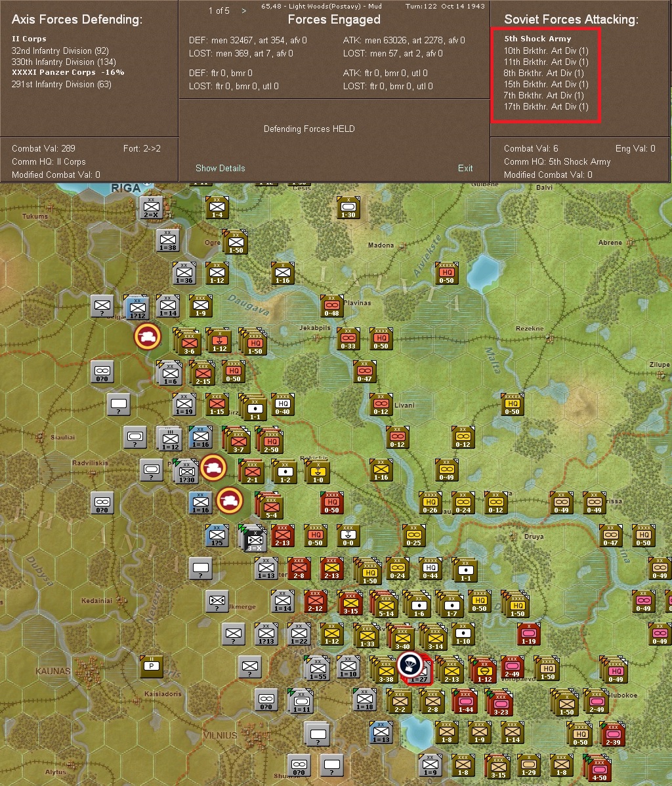Open the Show Details combat report
The image size is (672, 786).
220,169
